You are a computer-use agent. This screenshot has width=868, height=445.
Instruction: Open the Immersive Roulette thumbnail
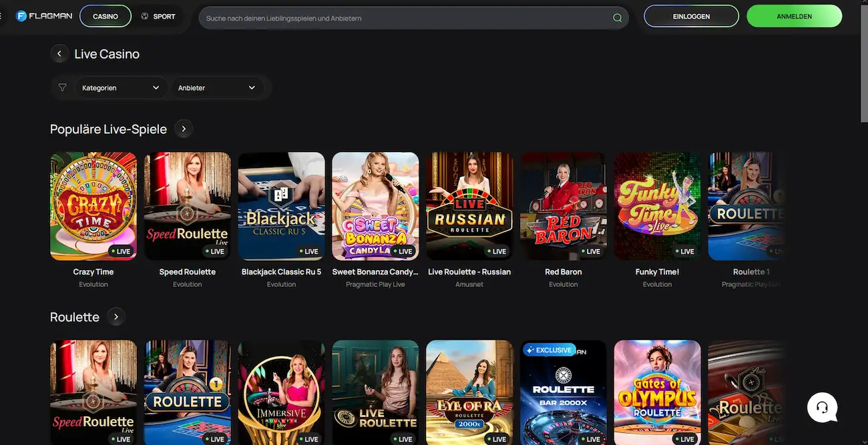pyautogui.click(x=282, y=392)
